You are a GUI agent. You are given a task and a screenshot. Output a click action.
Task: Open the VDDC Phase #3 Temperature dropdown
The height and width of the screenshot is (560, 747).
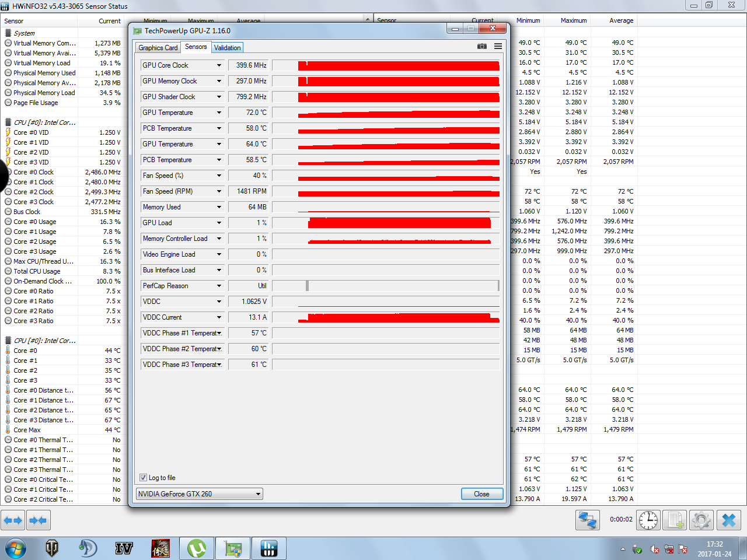tap(219, 365)
